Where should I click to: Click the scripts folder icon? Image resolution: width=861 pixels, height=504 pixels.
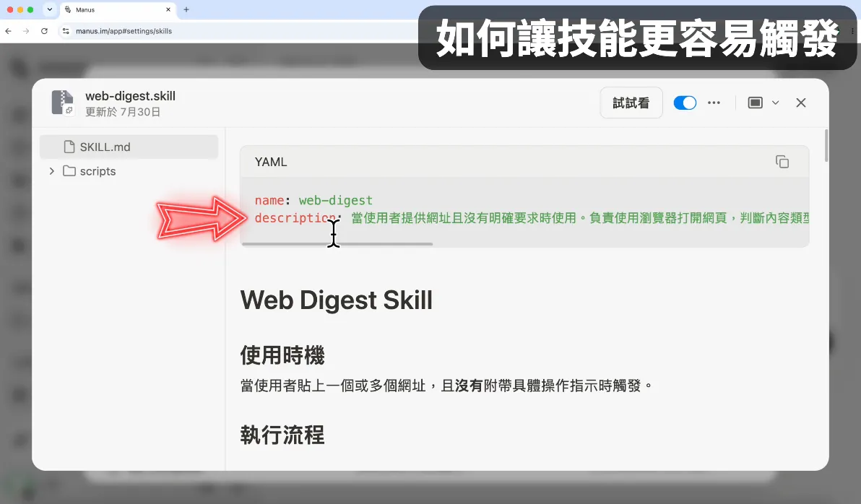click(x=69, y=170)
